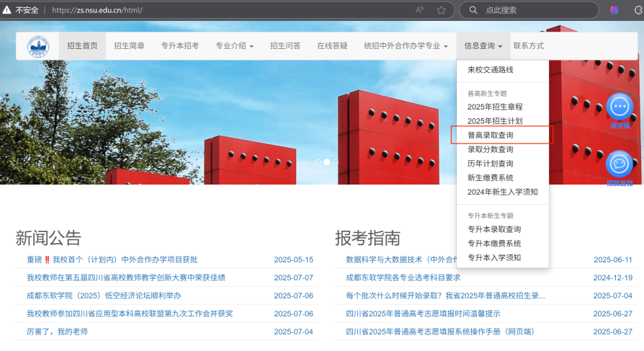Screen dimensions: 644x351
Task: Open the 招就官微 round icon
Action: [x=620, y=164]
